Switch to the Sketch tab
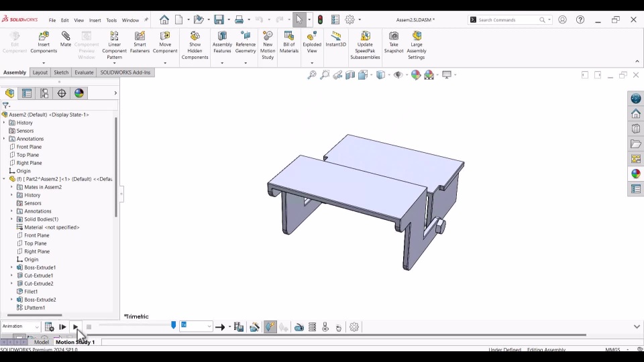Viewport: 644px width, 362px height. click(x=61, y=72)
